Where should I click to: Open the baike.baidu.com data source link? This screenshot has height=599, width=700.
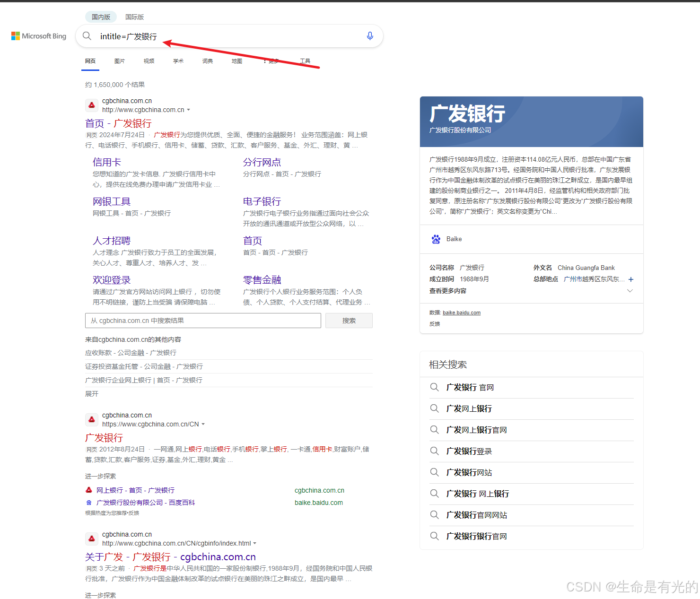461,313
